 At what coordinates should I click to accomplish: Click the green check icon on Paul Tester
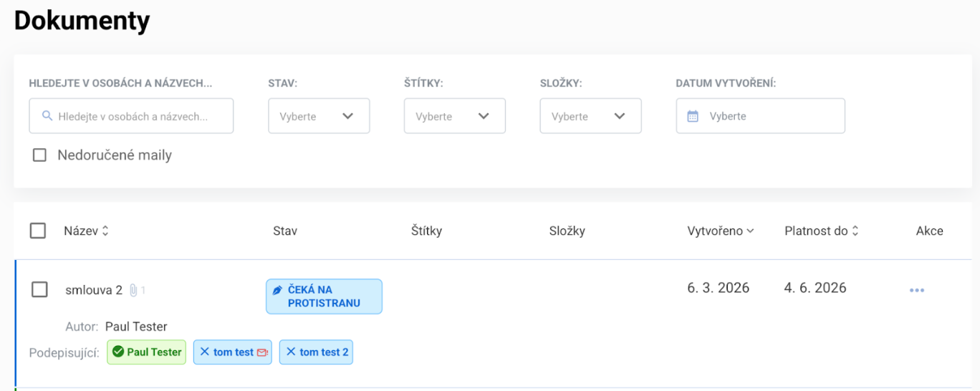coord(118,352)
